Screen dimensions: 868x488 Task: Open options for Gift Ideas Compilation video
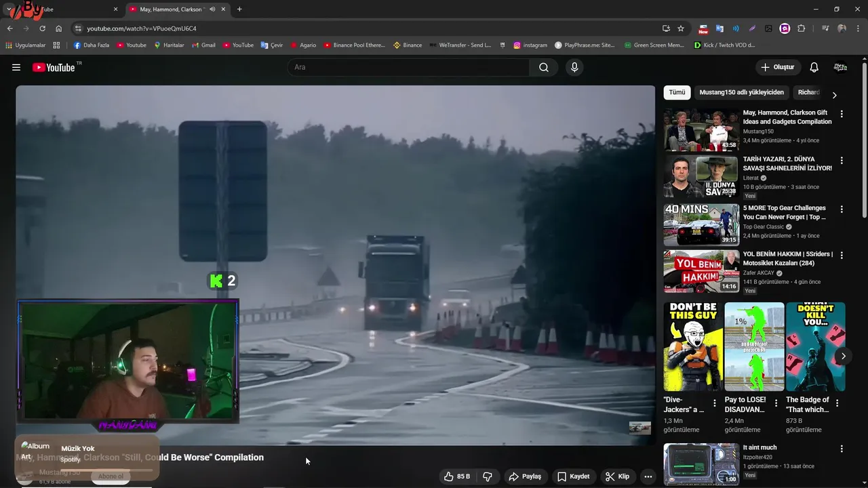pos(842,114)
